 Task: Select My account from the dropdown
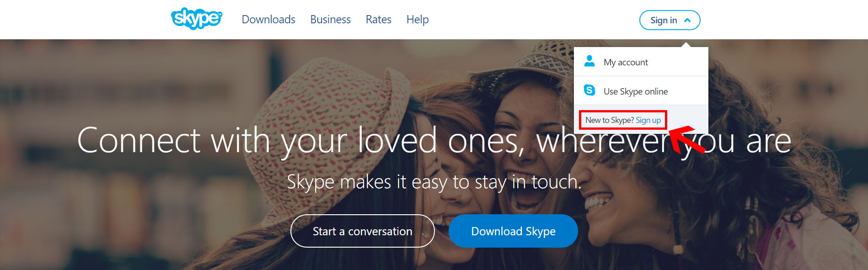click(x=641, y=62)
